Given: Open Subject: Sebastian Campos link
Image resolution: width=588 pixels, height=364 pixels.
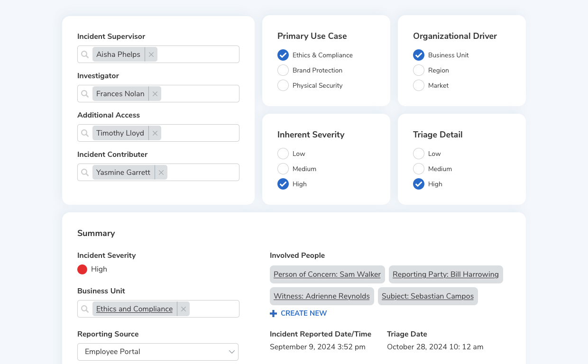Looking at the screenshot, I should (427, 296).
